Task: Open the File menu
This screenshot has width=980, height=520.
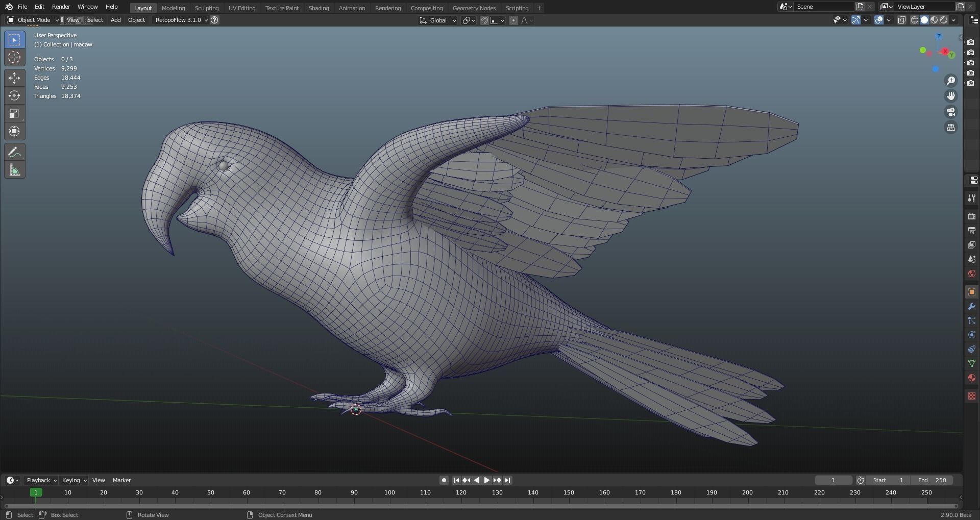Action: (x=22, y=7)
